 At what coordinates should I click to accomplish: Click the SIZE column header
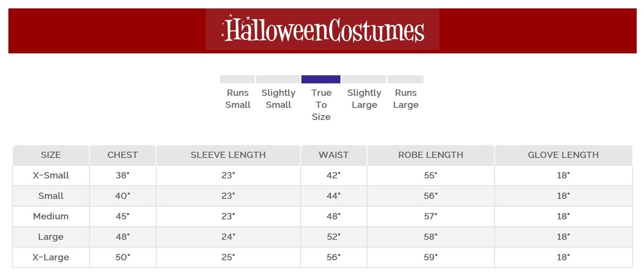pyautogui.click(x=51, y=155)
